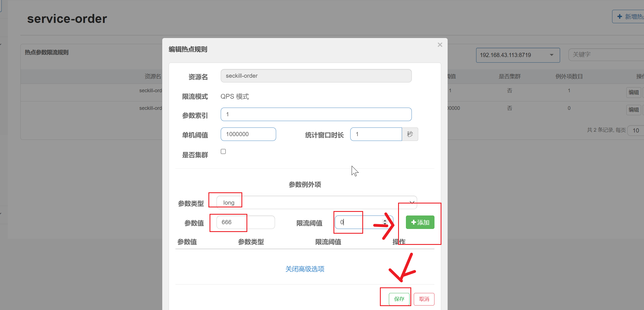Increase 限流阈值 with stepper up arrow
Image resolution: width=644 pixels, height=310 pixels.
tap(385, 220)
